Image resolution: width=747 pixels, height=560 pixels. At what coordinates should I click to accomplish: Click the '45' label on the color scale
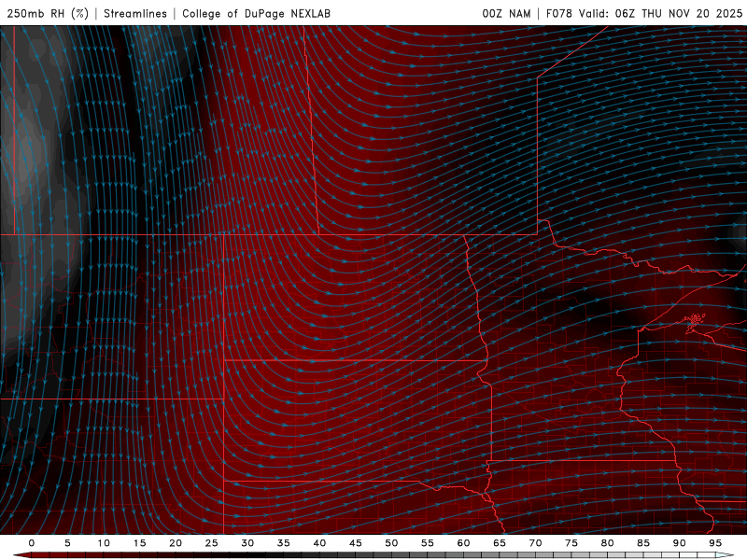pyautogui.click(x=356, y=543)
